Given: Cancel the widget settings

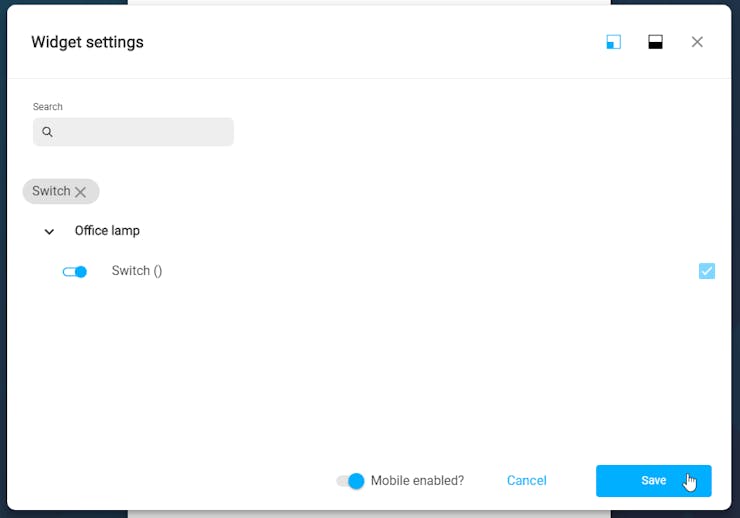Looking at the screenshot, I should 527,480.
